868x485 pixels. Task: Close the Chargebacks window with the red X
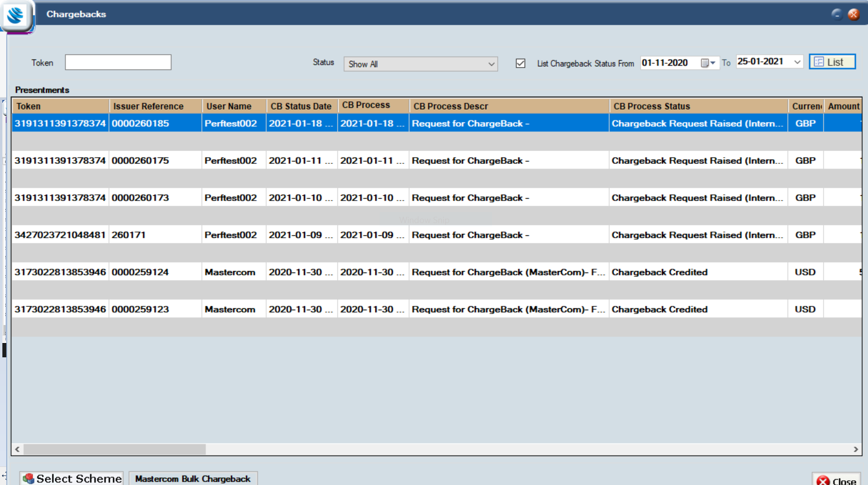coord(854,14)
